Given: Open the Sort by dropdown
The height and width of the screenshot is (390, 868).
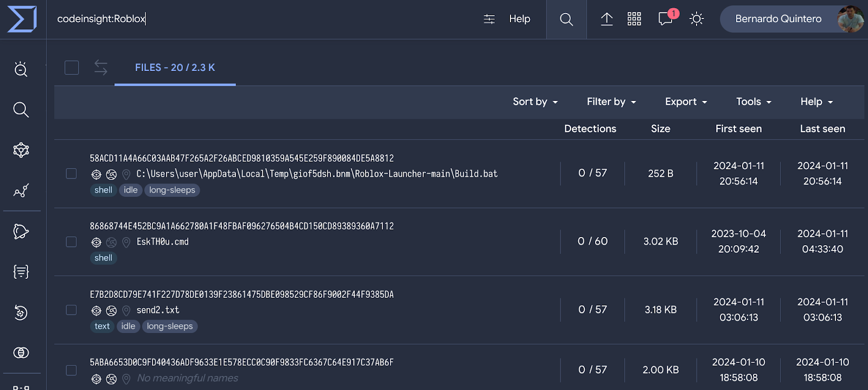Looking at the screenshot, I should (x=535, y=102).
